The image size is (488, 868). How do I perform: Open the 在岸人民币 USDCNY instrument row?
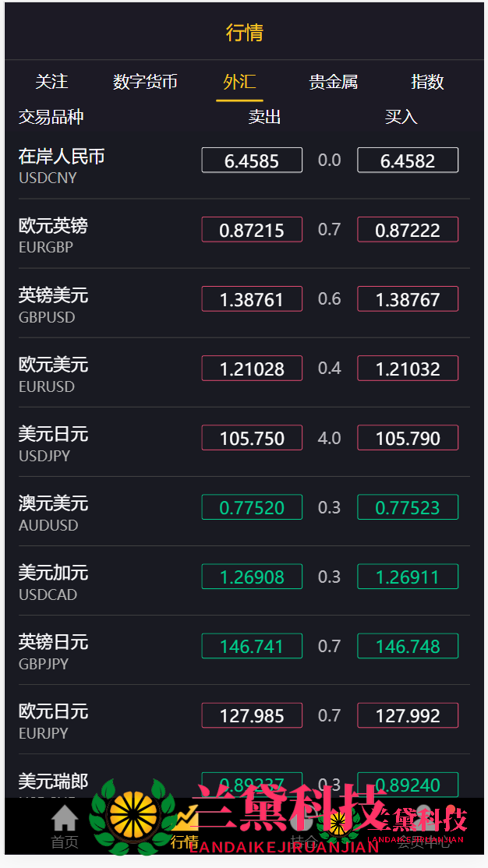point(62,165)
